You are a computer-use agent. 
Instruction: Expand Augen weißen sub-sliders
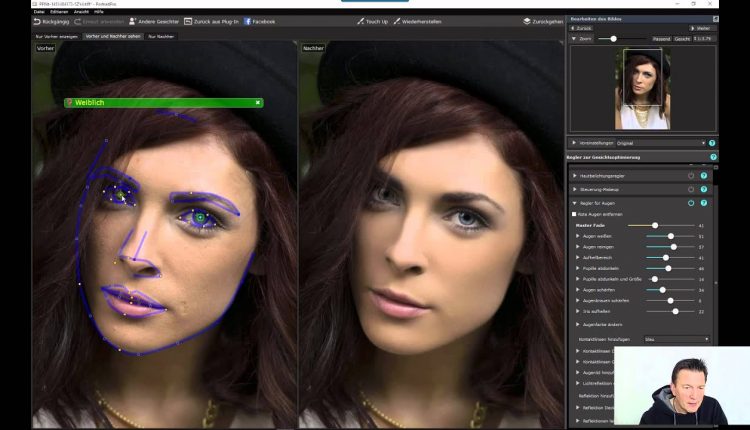pos(577,236)
